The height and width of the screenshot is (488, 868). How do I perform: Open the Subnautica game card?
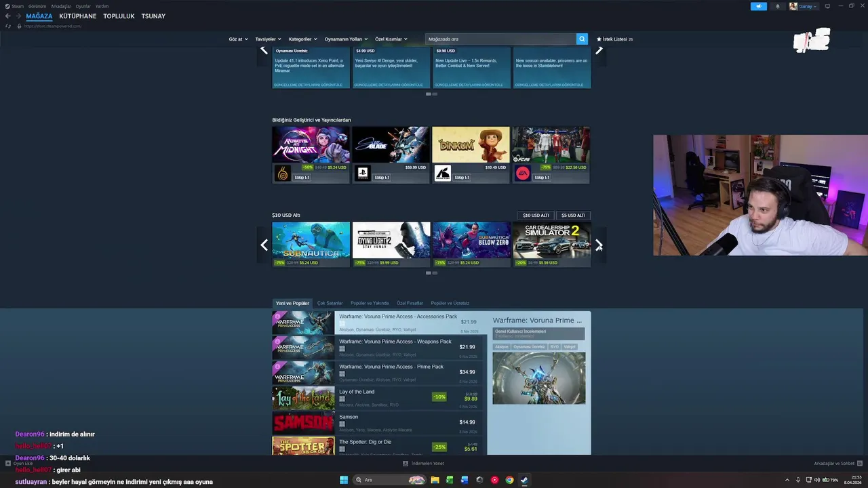(311, 244)
